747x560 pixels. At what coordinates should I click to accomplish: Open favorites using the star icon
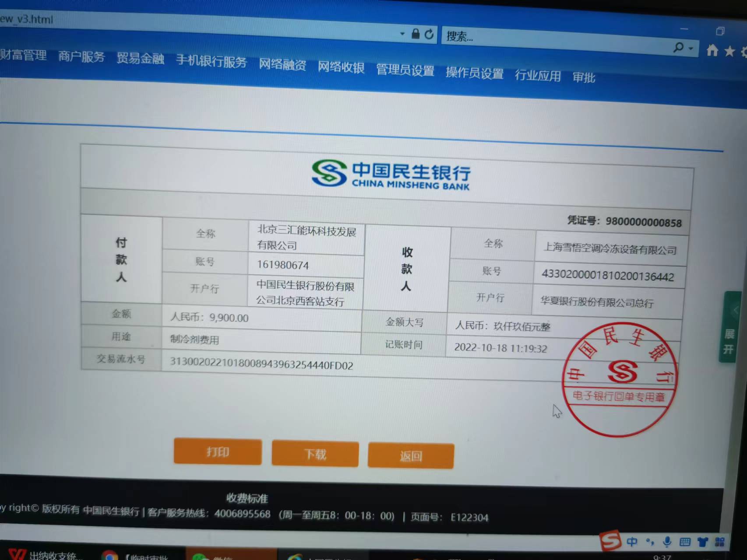(x=729, y=52)
